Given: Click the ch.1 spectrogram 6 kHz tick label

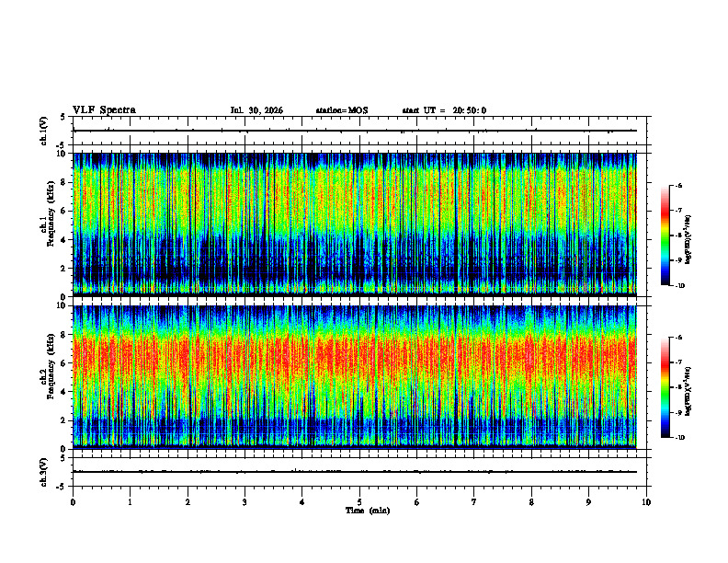Looking at the screenshot, I should [64, 211].
